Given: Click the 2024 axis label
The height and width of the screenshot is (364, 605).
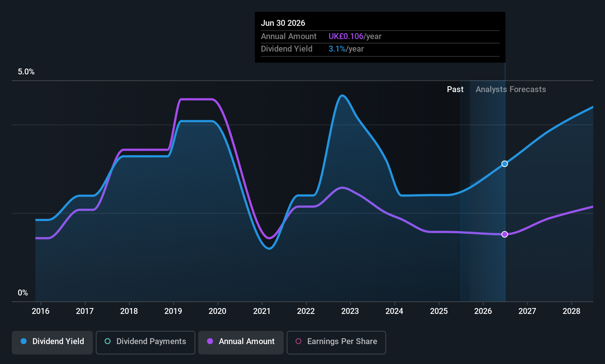Looking at the screenshot, I should (394, 311).
